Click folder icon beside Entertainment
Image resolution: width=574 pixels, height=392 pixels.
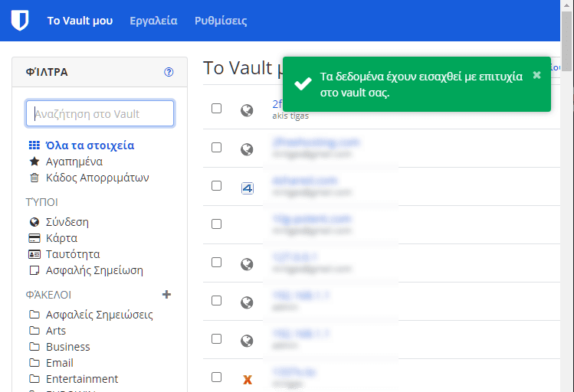[x=34, y=379]
